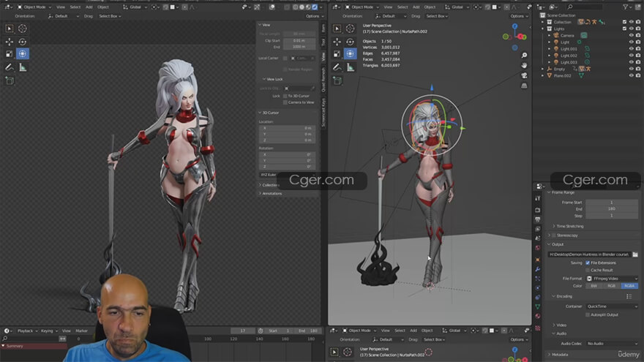This screenshot has height=362, width=644.
Task: Open the Object Data green triangle tab
Action: [538, 306]
